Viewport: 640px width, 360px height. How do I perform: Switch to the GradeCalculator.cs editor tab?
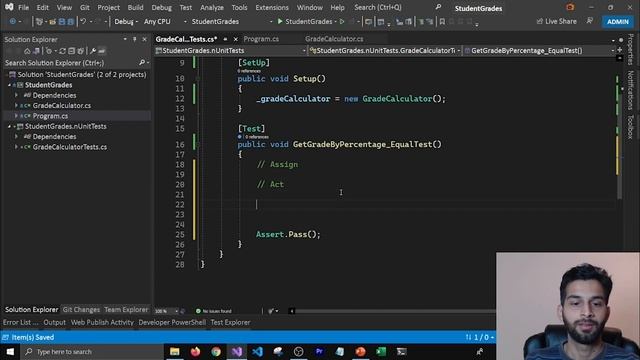334,39
